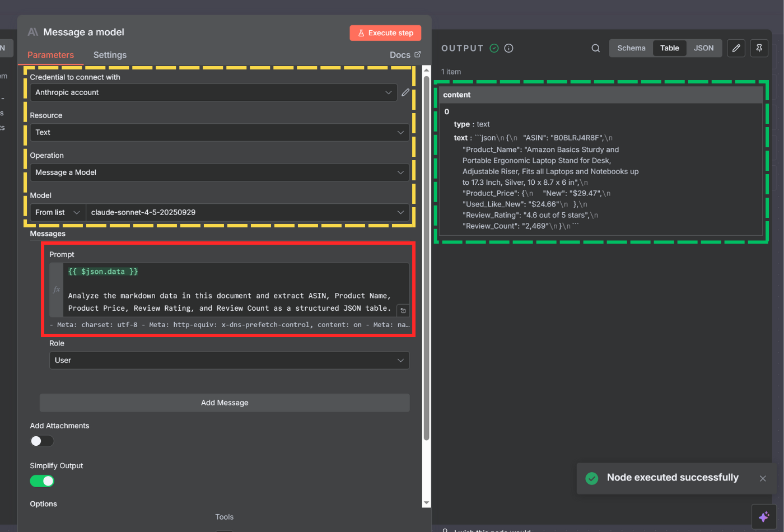
Task: Click the fx expression icon beside Prompt
Action: (x=56, y=290)
